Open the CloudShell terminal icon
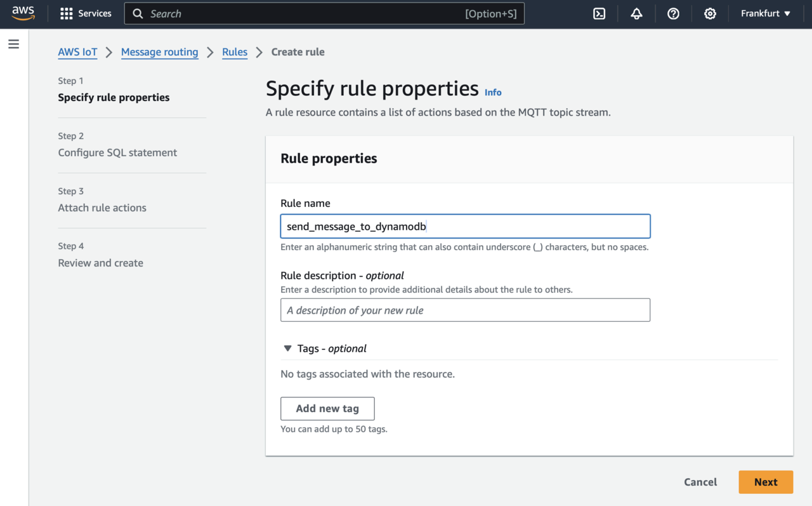Viewport: 812px width, 506px height. tap(599, 13)
